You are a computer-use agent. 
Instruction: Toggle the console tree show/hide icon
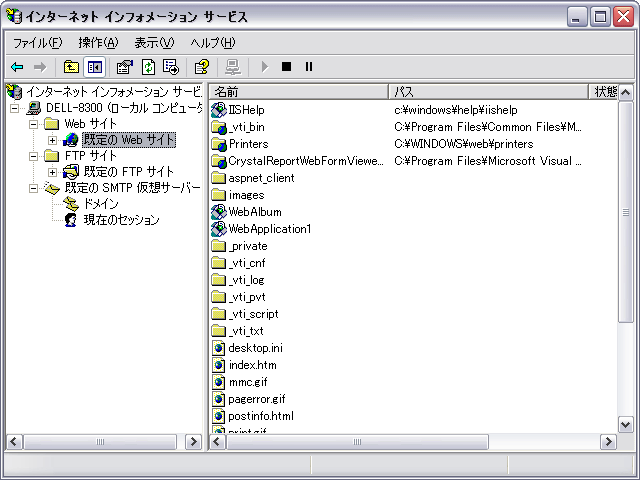click(95, 67)
